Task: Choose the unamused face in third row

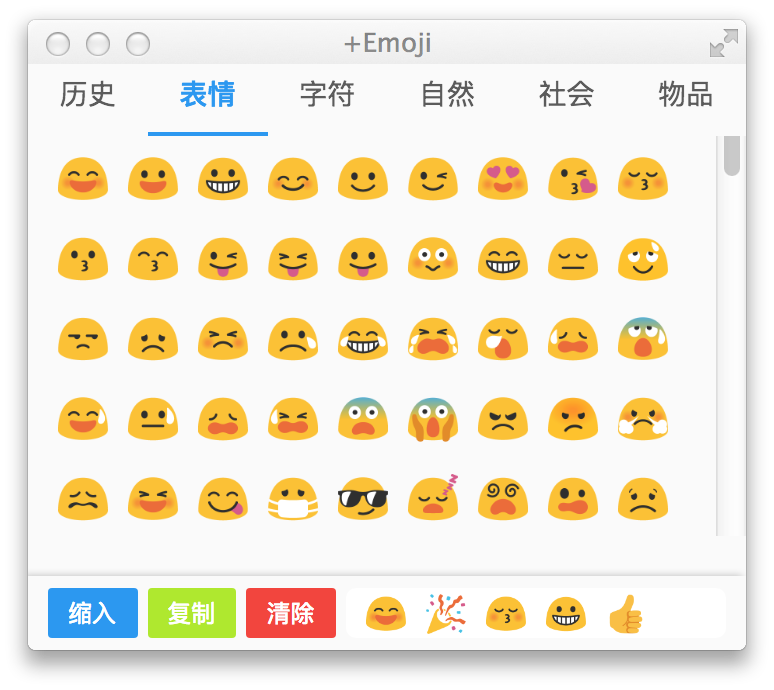Action: [83, 339]
